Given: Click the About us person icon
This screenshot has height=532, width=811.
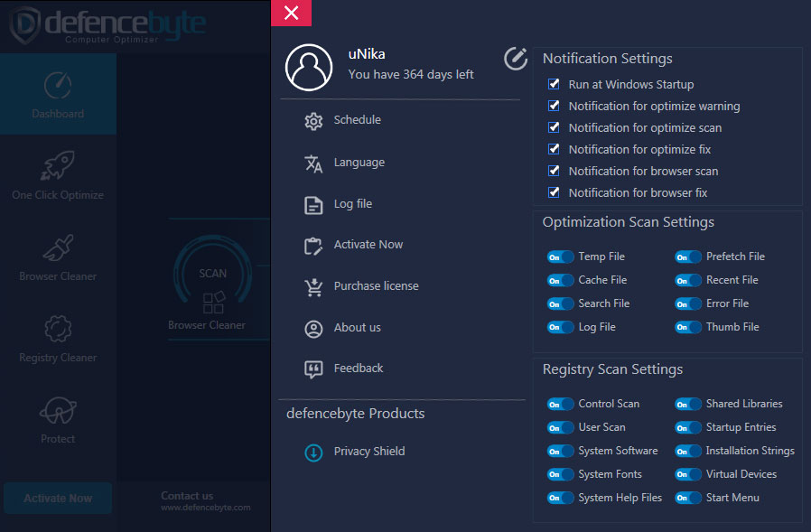Looking at the screenshot, I should 313,329.
